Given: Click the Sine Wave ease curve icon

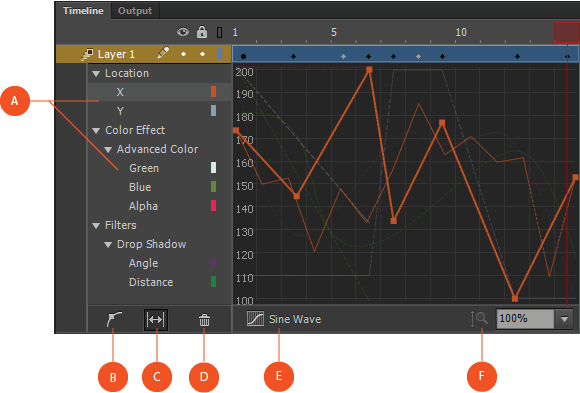Looking at the screenshot, I should (255, 319).
